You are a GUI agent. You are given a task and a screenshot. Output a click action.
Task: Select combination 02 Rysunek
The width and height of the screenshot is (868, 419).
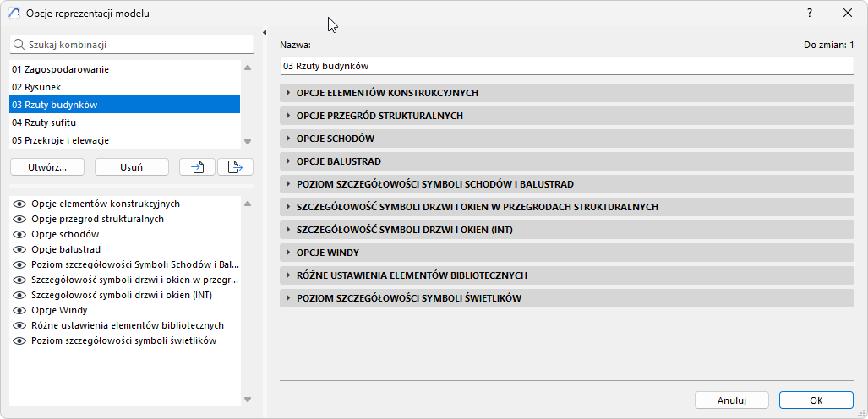(124, 87)
